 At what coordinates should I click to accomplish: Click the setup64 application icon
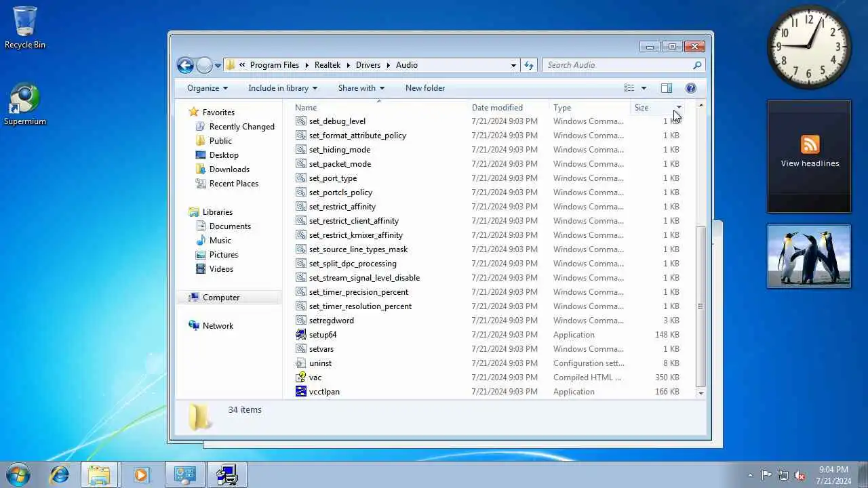coord(301,335)
